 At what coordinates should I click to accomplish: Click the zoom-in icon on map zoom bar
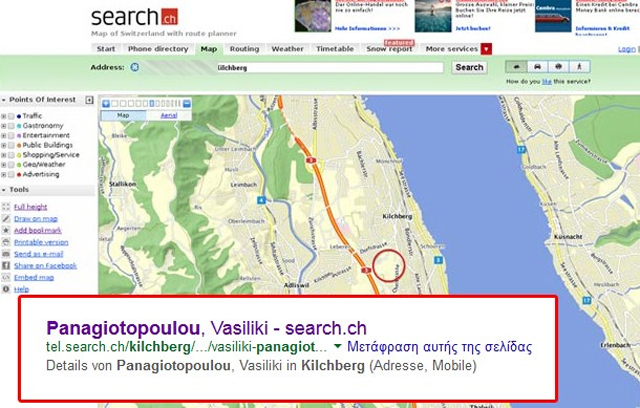pos(106,104)
